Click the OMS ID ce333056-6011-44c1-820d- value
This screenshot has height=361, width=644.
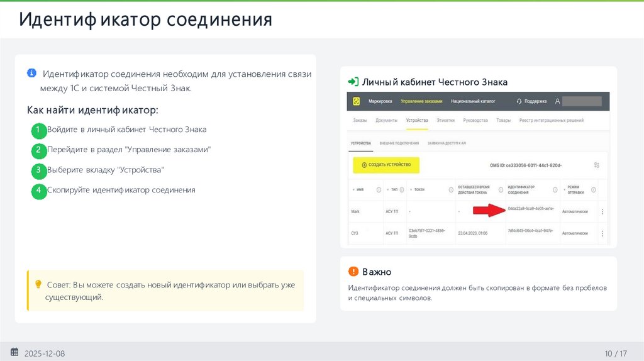click(526, 165)
